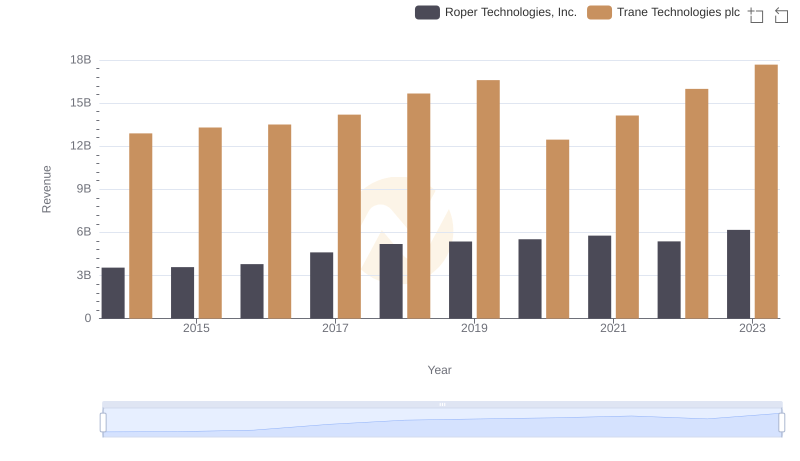Click the Roper bar for 2023

pyautogui.click(x=738, y=274)
